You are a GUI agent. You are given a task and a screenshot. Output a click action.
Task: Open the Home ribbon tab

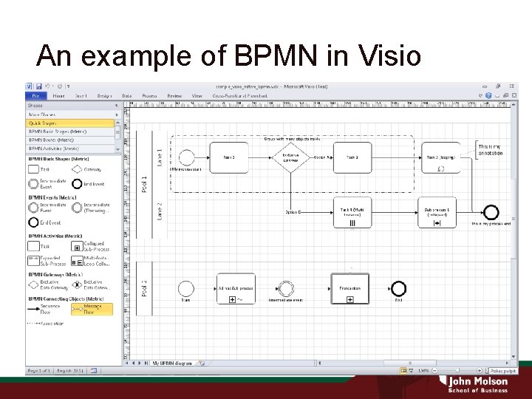tap(58, 96)
